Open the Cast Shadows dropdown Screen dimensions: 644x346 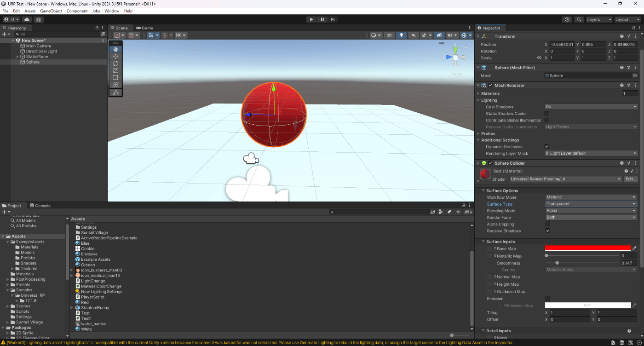tap(591, 107)
